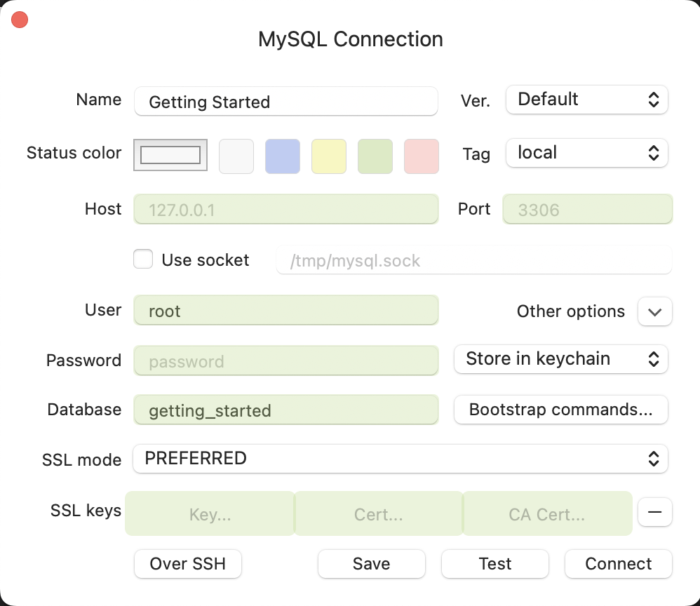Image resolution: width=700 pixels, height=606 pixels.
Task: Click the Password input field
Action: (285, 360)
